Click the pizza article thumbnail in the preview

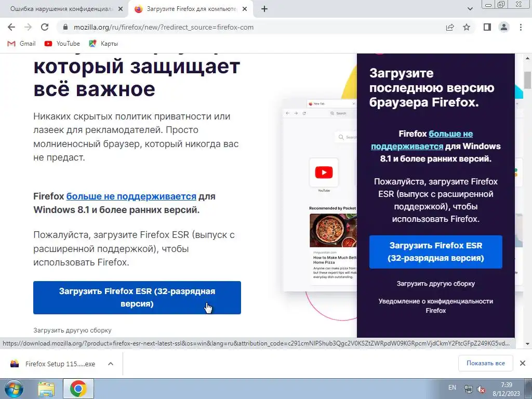[x=333, y=231]
